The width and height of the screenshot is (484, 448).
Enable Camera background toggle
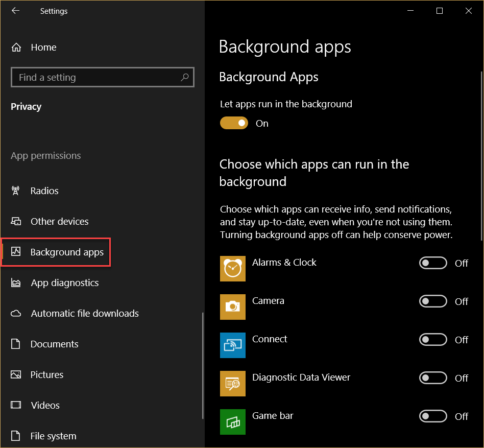tap(433, 301)
